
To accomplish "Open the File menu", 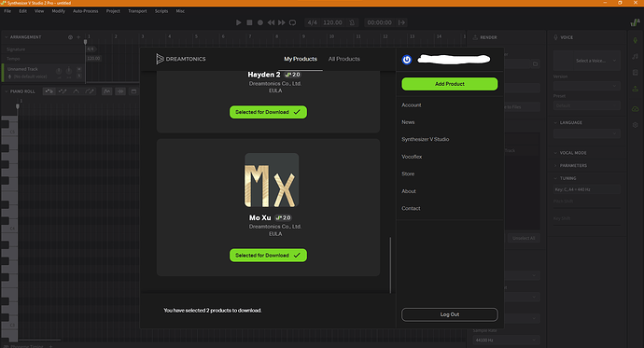I will 7,11.
